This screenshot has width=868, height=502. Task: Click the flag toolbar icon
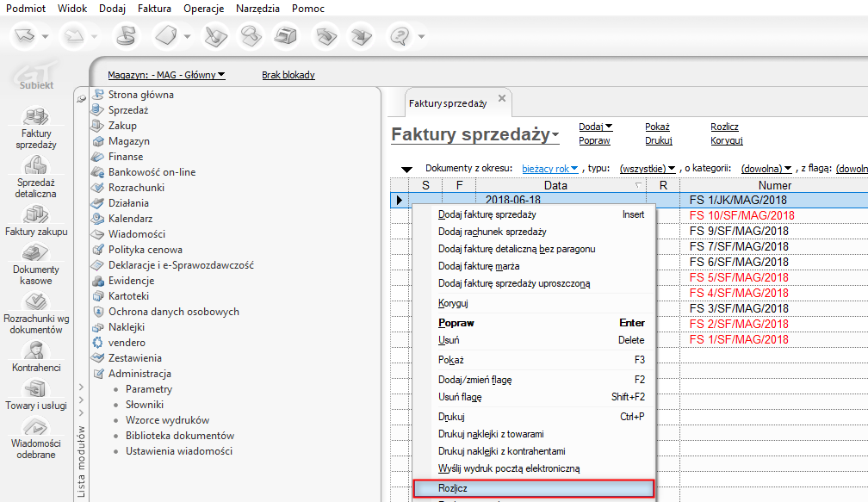[x=127, y=36]
